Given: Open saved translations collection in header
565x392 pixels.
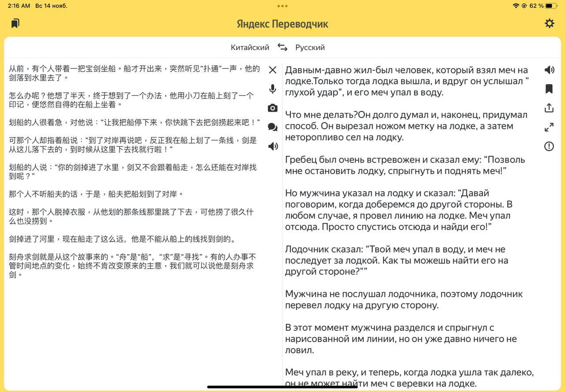Looking at the screenshot, I should pos(15,23).
